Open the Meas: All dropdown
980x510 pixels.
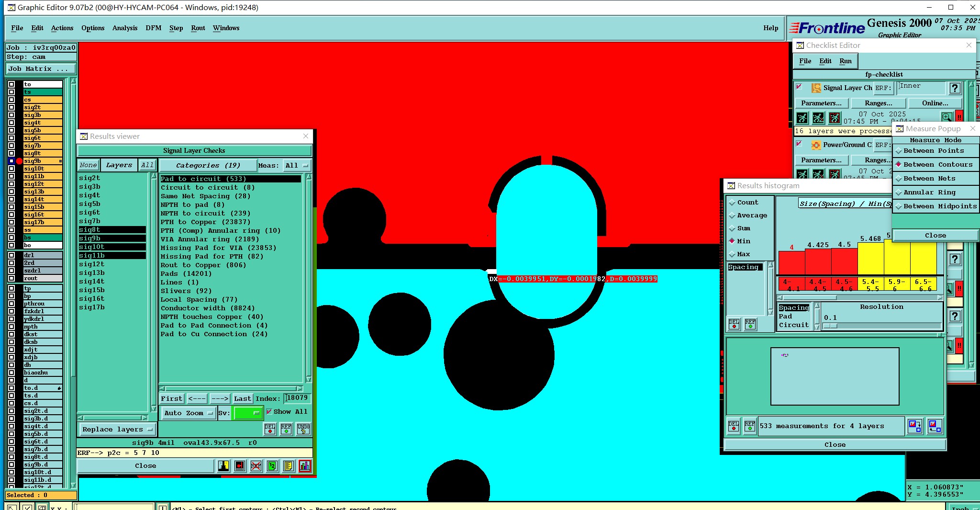point(297,165)
